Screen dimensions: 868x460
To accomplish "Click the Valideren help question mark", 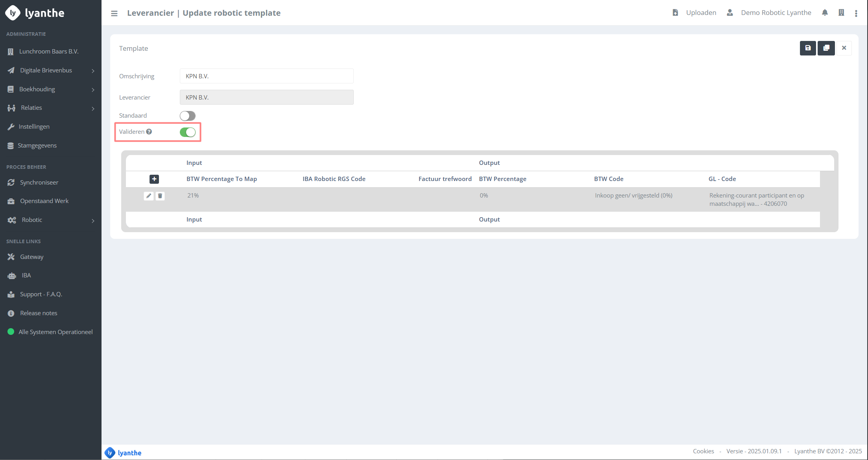I will 149,132.
